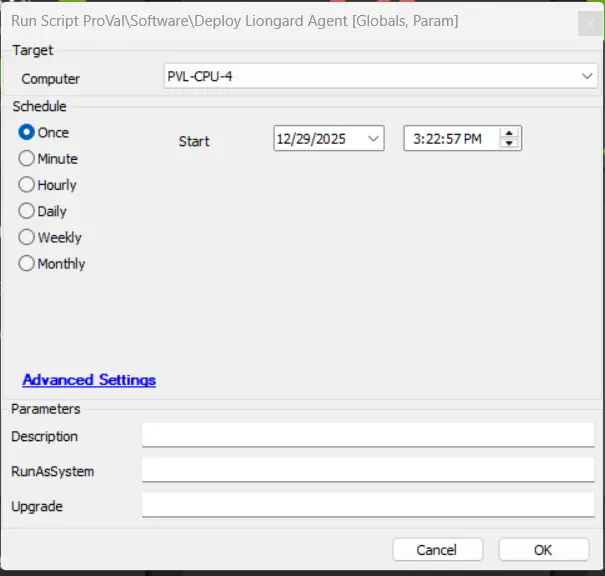Select Hourly schedule frequency

(27, 185)
